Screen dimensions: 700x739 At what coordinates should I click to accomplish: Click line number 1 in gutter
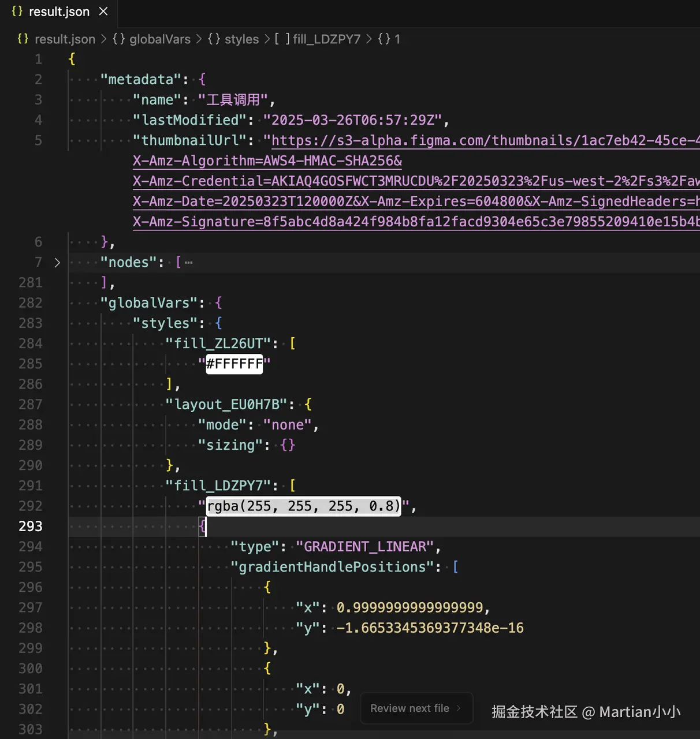pos(38,59)
